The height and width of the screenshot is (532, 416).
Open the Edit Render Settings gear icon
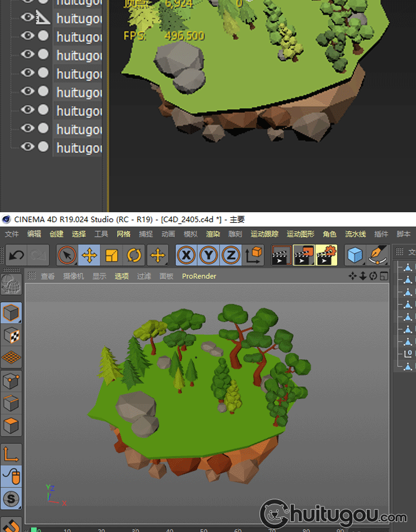pyautogui.click(x=327, y=255)
